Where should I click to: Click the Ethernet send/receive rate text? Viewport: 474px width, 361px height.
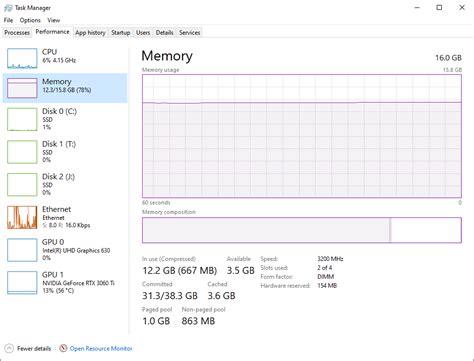[66, 225]
